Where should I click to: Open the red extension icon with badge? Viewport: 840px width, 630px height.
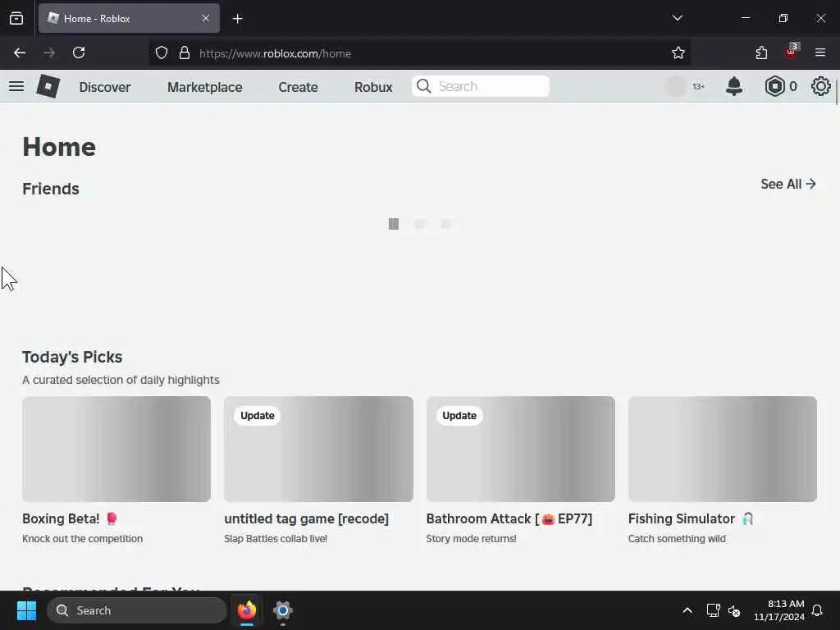[x=792, y=52]
